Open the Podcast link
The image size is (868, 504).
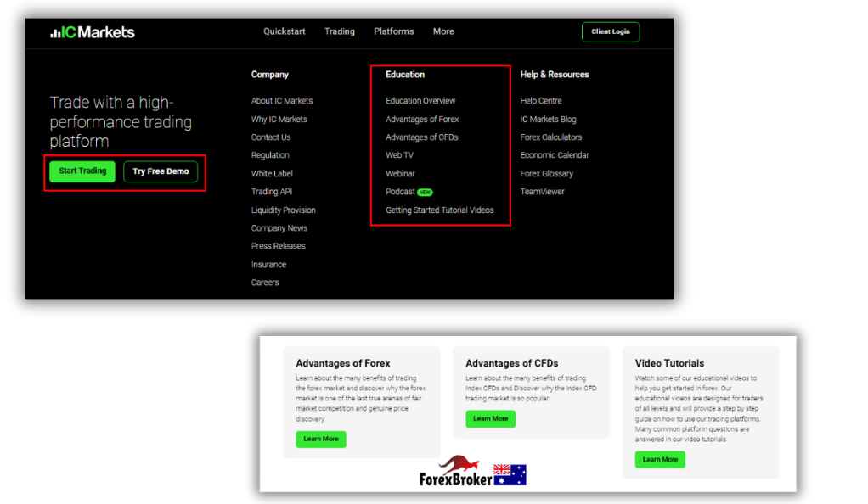(x=400, y=192)
